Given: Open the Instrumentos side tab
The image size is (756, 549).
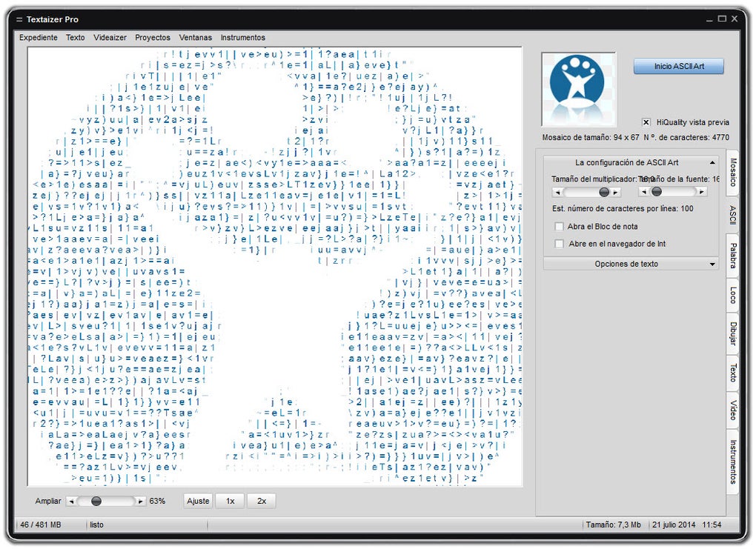Looking at the screenshot, I should 732,458.
